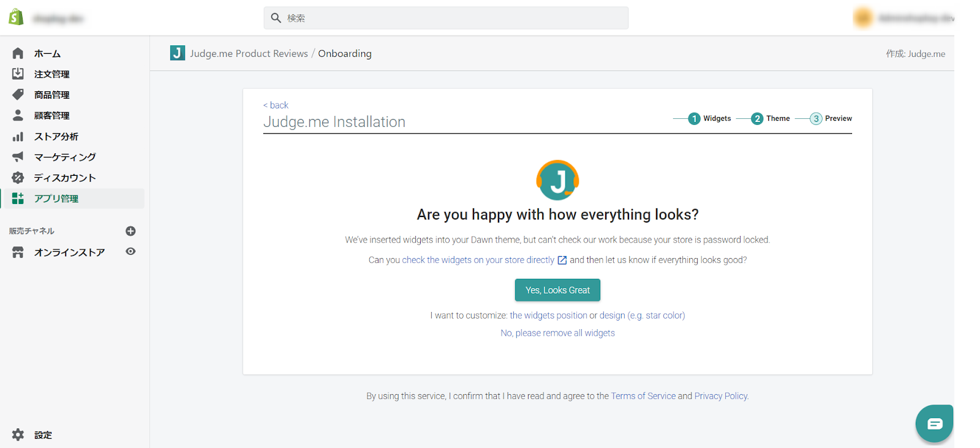Focus the 検索 search field
980x448 pixels.
pos(446,18)
